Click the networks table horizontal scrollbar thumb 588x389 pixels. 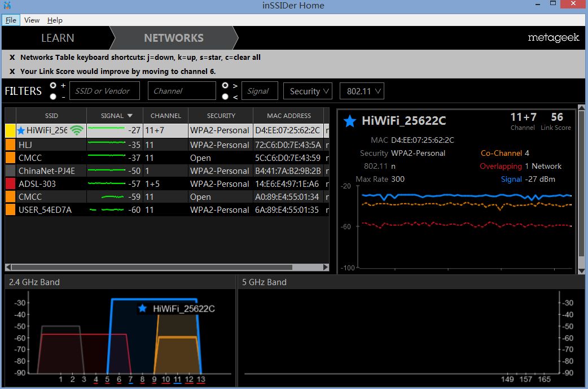151,267
